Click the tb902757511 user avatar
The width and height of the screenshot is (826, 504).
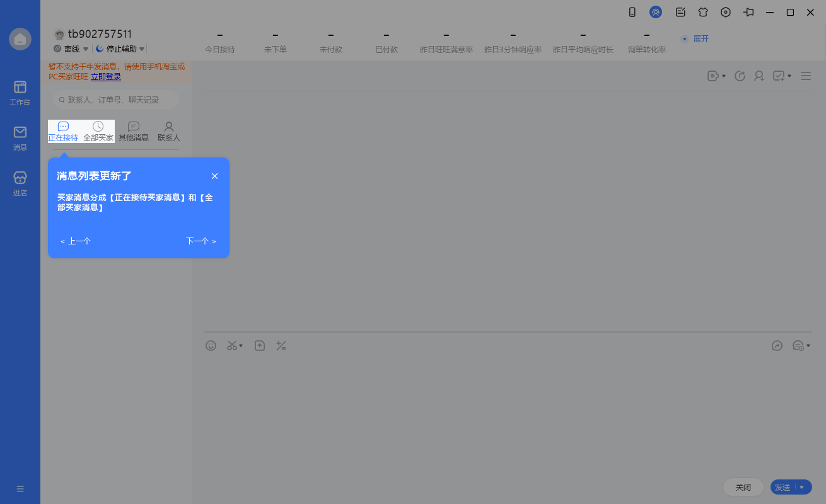click(x=59, y=35)
